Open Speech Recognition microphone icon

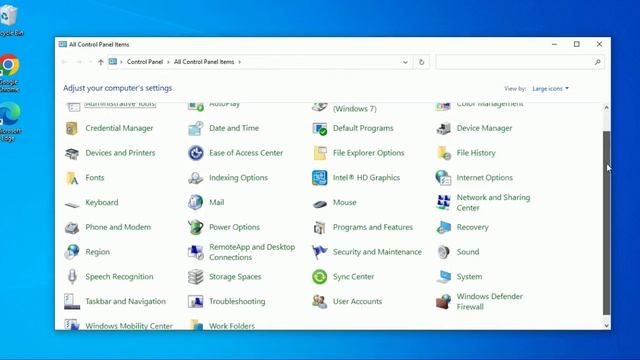click(72, 277)
